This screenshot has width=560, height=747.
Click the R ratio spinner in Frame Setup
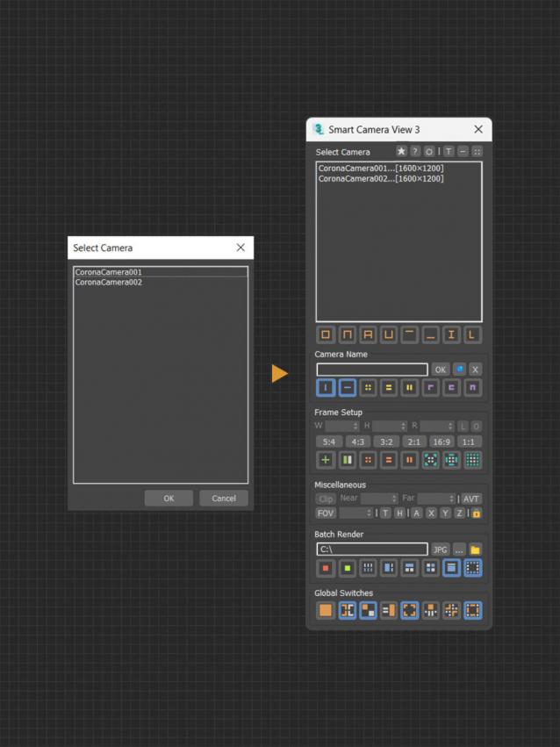point(437,426)
